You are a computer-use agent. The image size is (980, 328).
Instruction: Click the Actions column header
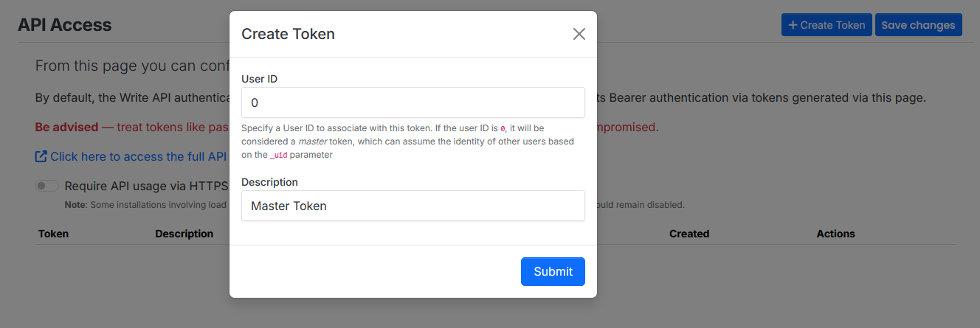[x=835, y=234]
